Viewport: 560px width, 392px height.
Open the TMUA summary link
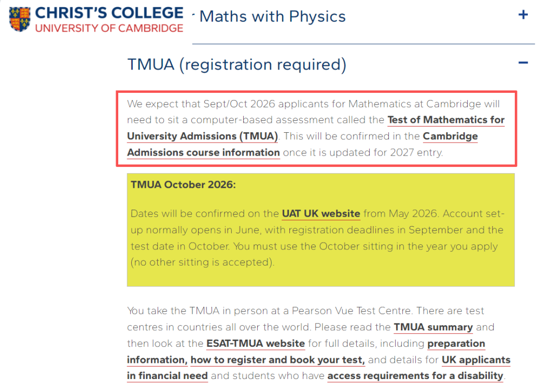click(433, 327)
